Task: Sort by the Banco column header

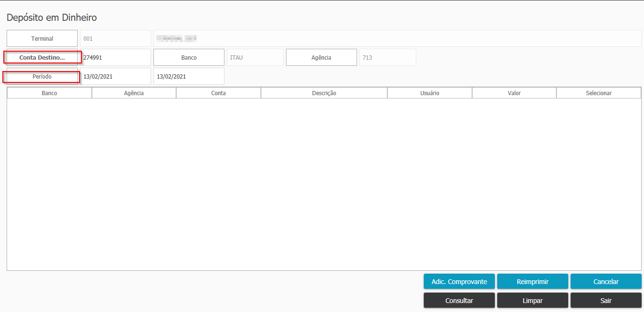Action: tap(49, 93)
